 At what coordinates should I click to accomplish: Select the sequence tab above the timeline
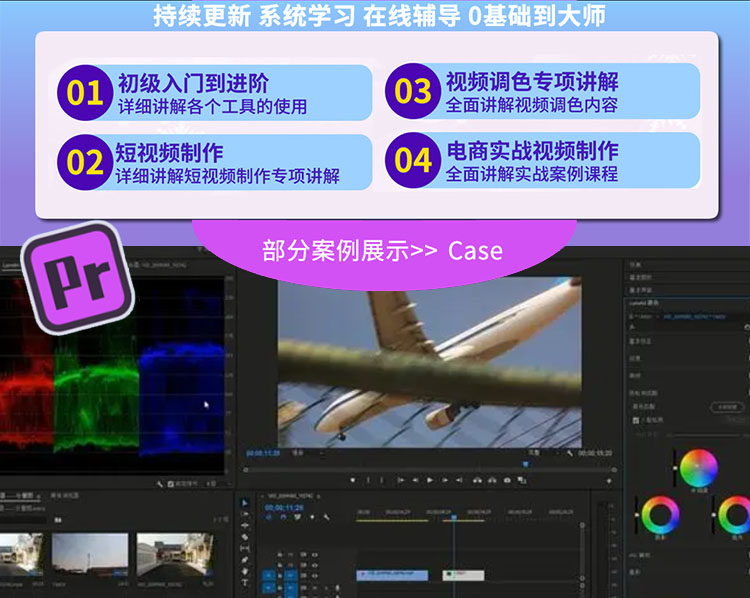(290, 496)
